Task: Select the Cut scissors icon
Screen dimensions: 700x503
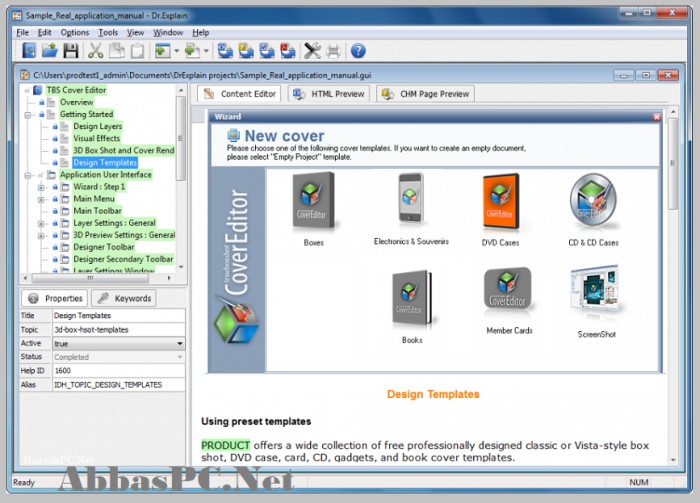Action: click(96, 51)
